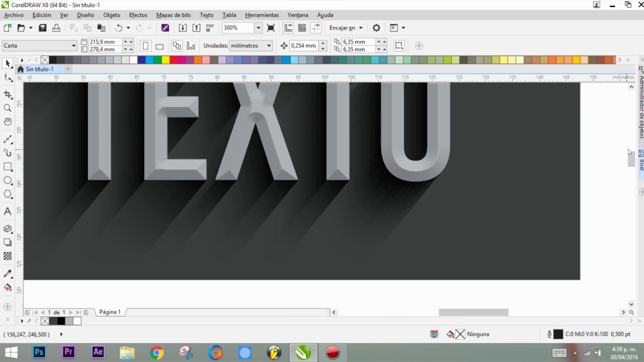Go to the last page

77,312
